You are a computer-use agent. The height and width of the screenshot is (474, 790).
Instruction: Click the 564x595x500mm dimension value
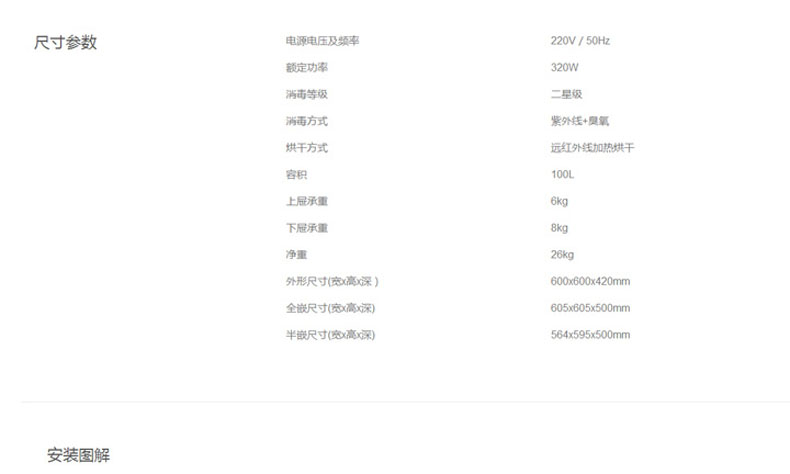click(x=590, y=335)
